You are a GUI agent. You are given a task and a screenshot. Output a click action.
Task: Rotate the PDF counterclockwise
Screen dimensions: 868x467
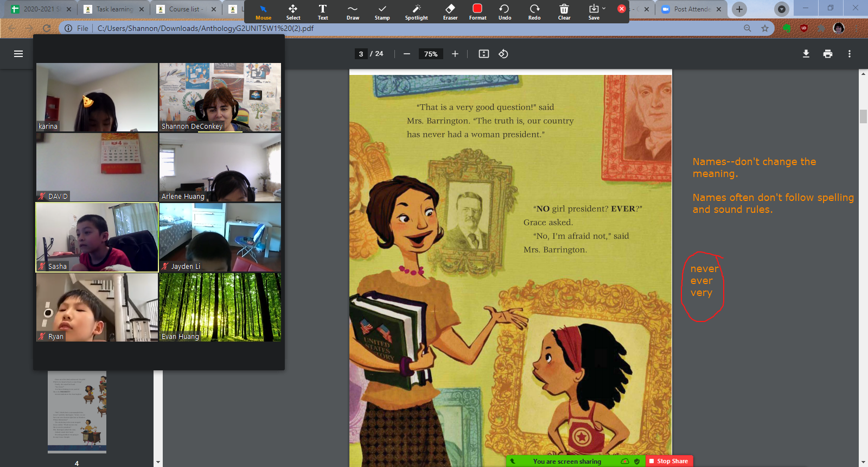coord(503,54)
